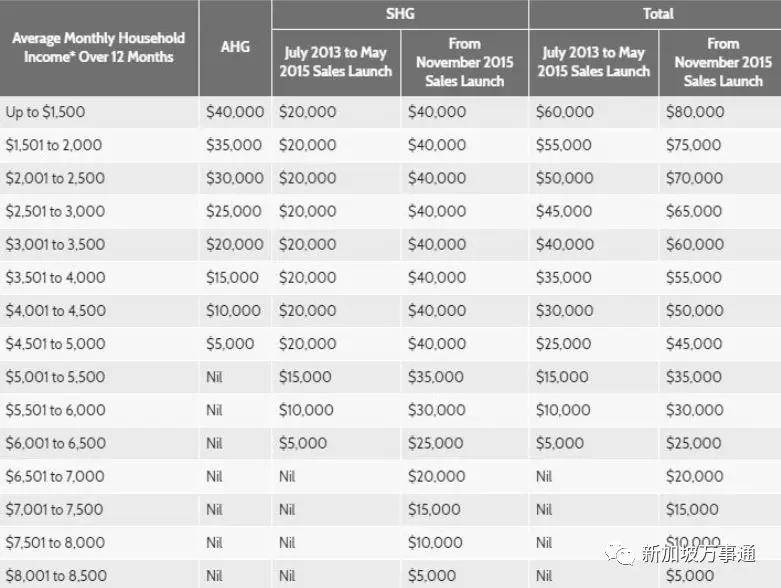
Task: Click the "$3,001 to 3,500" row label
Action: pos(55,244)
